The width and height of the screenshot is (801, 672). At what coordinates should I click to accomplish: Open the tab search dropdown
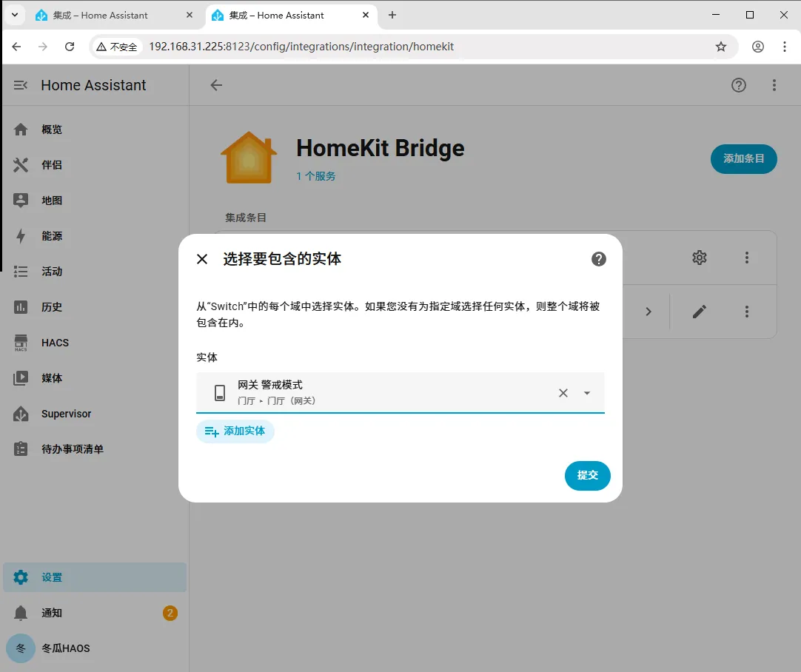point(15,16)
